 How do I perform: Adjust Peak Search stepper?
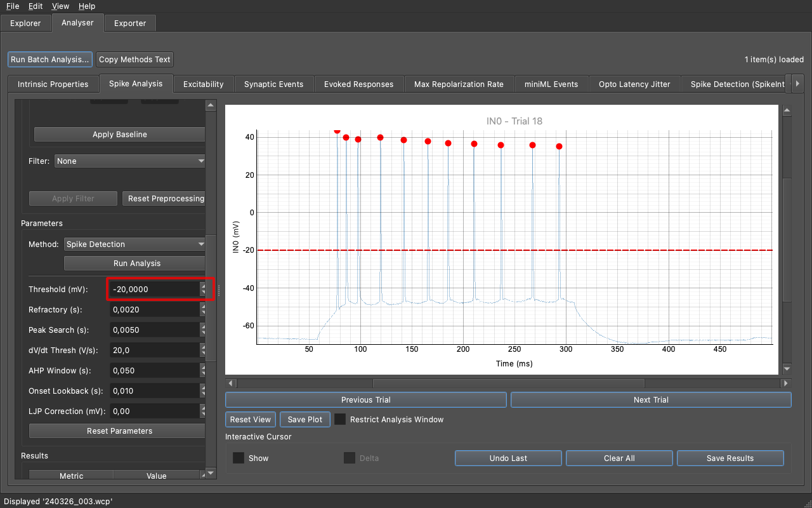click(203, 330)
